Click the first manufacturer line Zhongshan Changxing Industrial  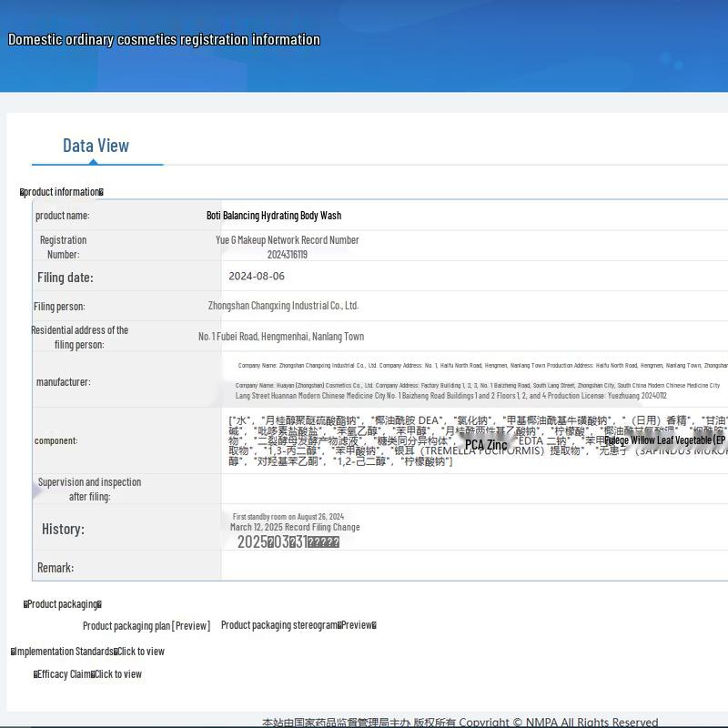pyautogui.click(x=483, y=366)
